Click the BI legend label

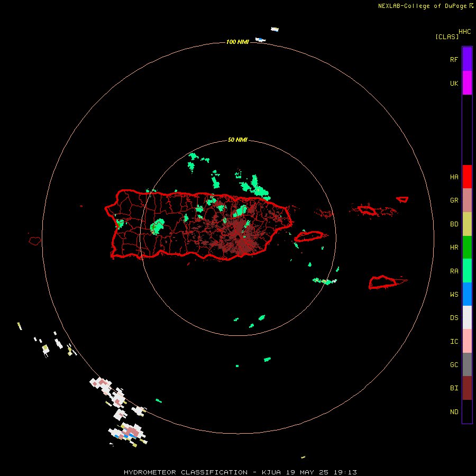point(454,388)
